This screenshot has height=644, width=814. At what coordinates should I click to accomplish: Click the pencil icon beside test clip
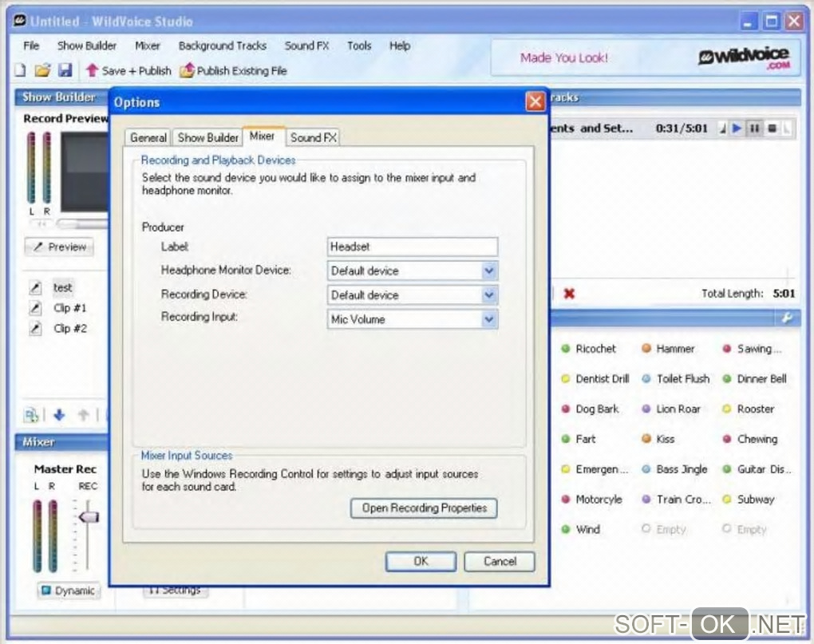pos(35,288)
